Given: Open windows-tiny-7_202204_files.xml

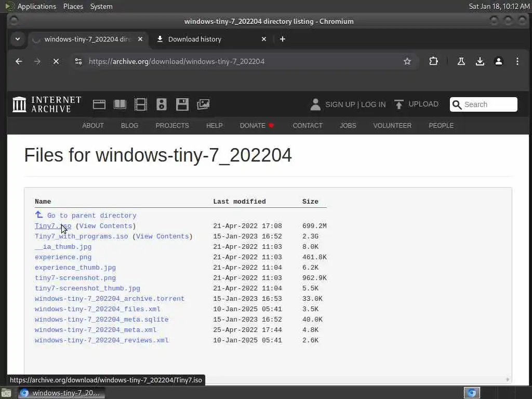Looking at the screenshot, I should [98, 309].
